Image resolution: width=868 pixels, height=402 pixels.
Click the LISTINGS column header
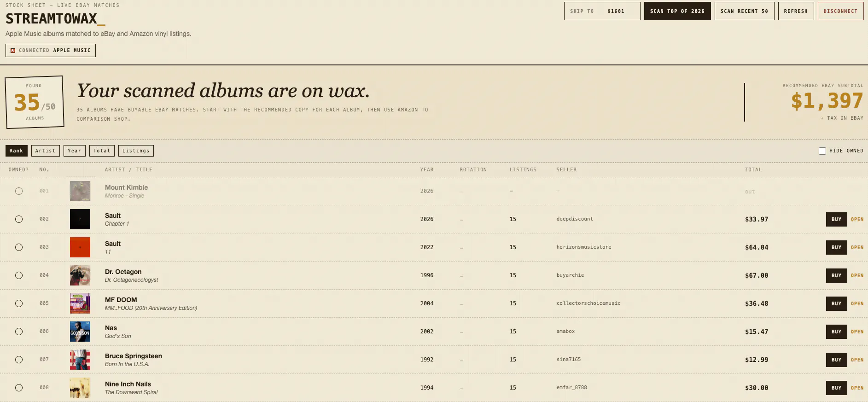tap(523, 170)
